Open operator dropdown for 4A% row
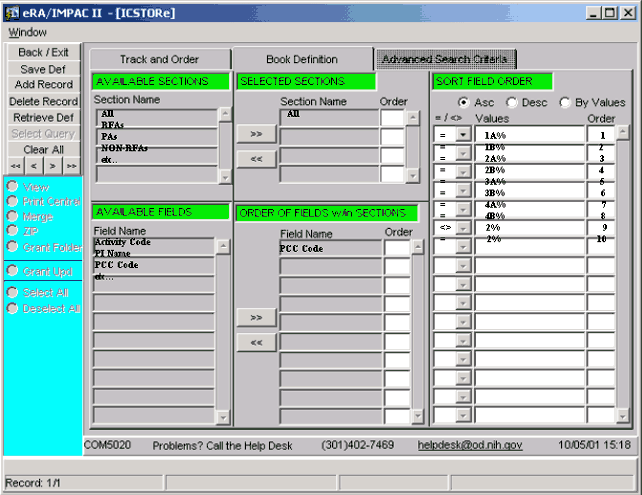Viewport: 642px width, 495px height. (x=463, y=209)
